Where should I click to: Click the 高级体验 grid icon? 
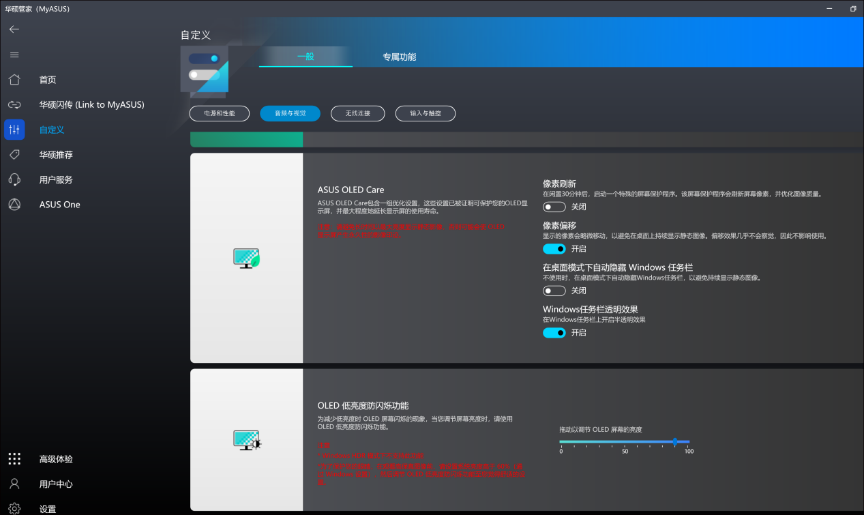pos(14,459)
